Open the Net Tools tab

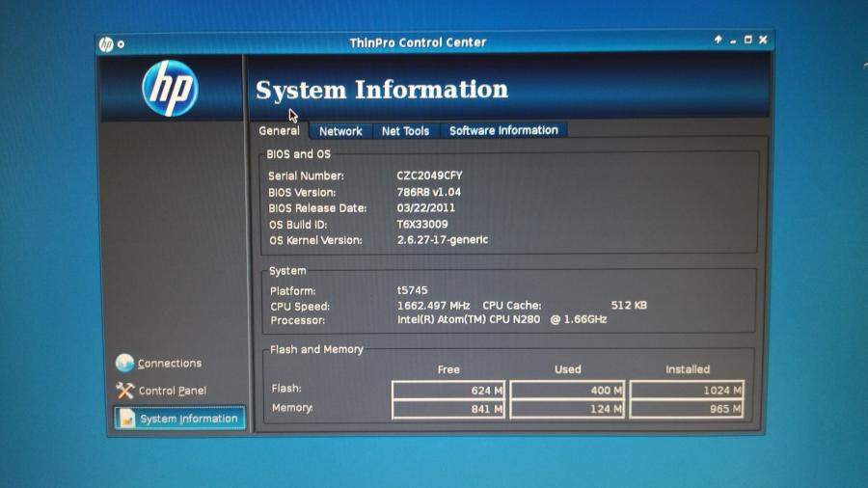(405, 131)
